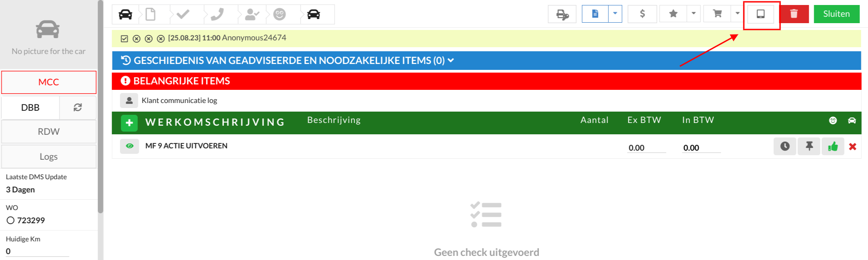The height and width of the screenshot is (260, 868).
Task: Click the shopping cart icon button
Action: tap(717, 14)
